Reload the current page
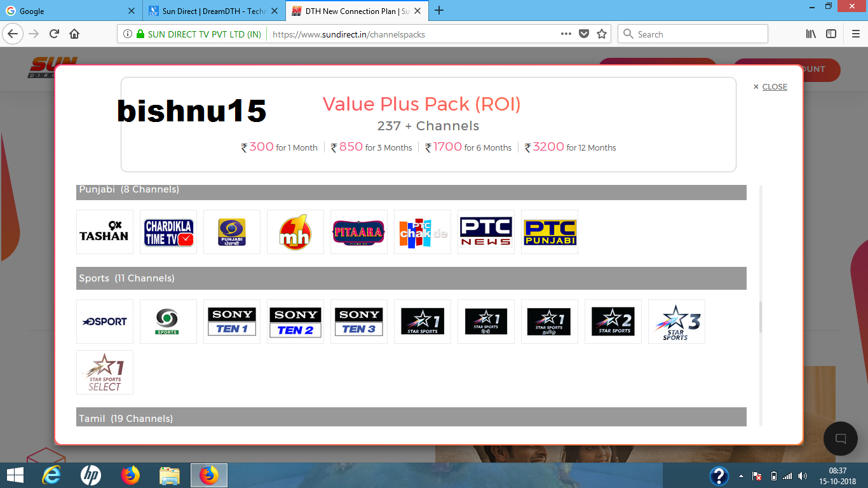 tap(54, 34)
